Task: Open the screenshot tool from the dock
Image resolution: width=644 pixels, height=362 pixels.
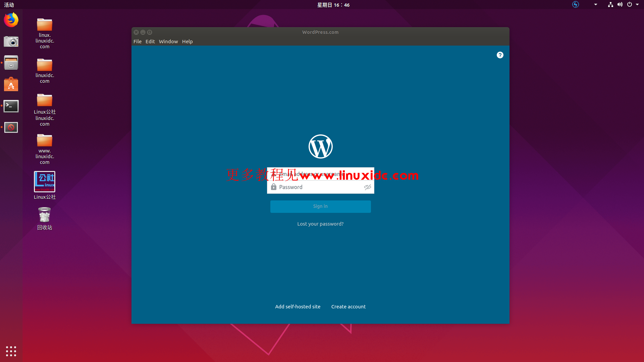Action: tap(11, 42)
